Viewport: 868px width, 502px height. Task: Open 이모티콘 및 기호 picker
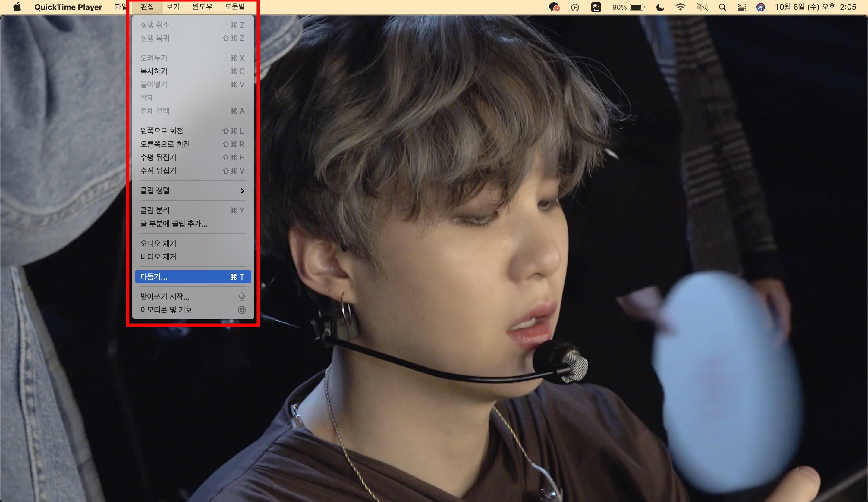click(193, 310)
